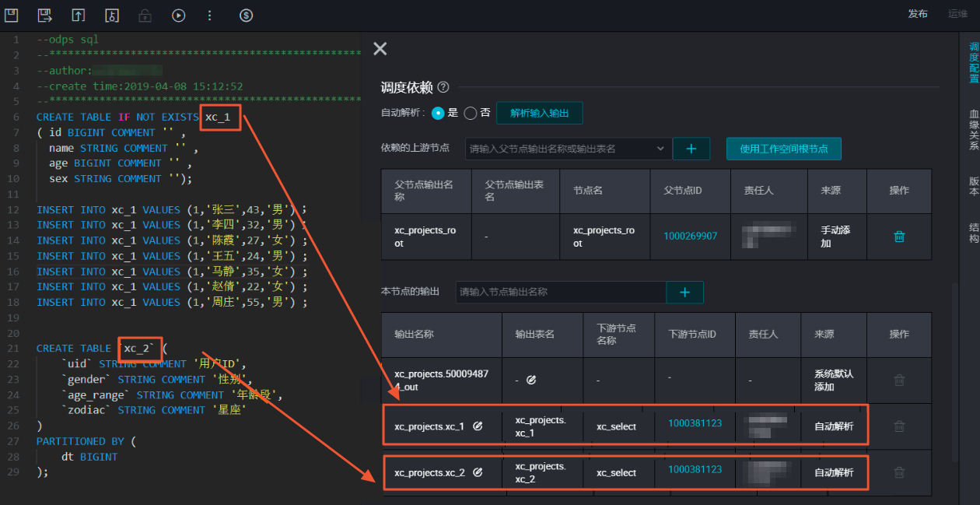This screenshot has height=505, width=980.
Task: Open downstream ID in xc_1 row
Action: 695,423
